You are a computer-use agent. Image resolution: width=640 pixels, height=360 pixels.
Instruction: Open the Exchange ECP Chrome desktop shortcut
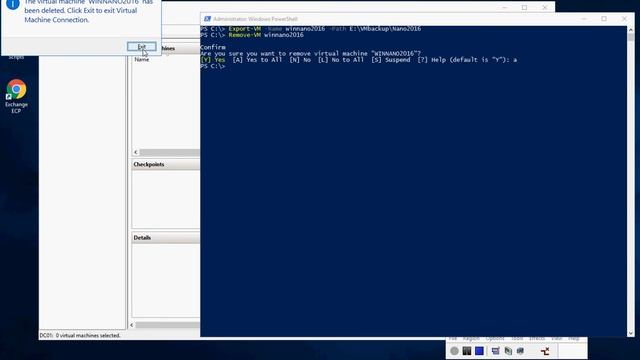click(16, 96)
